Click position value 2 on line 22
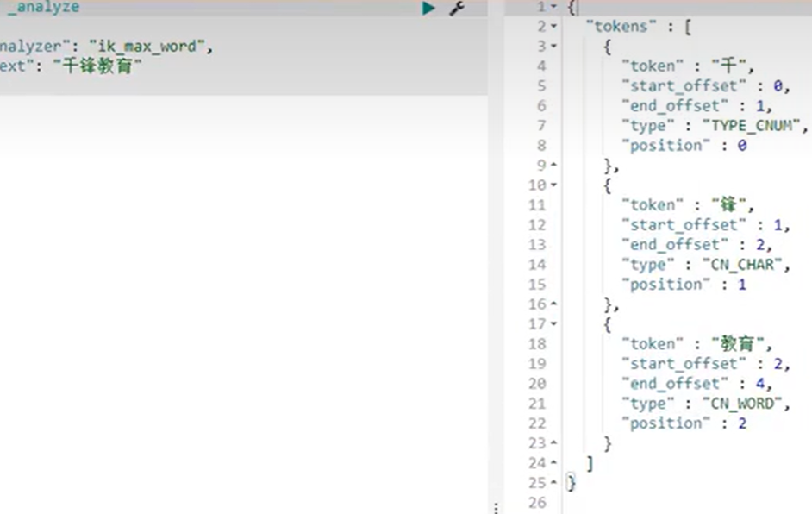Image resolution: width=812 pixels, height=514 pixels. tap(742, 423)
